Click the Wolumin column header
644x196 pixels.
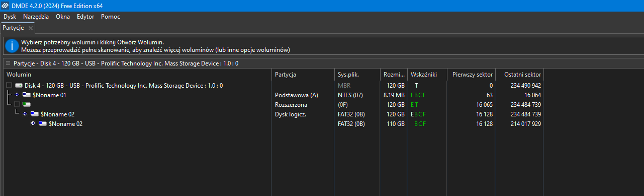(x=137, y=75)
